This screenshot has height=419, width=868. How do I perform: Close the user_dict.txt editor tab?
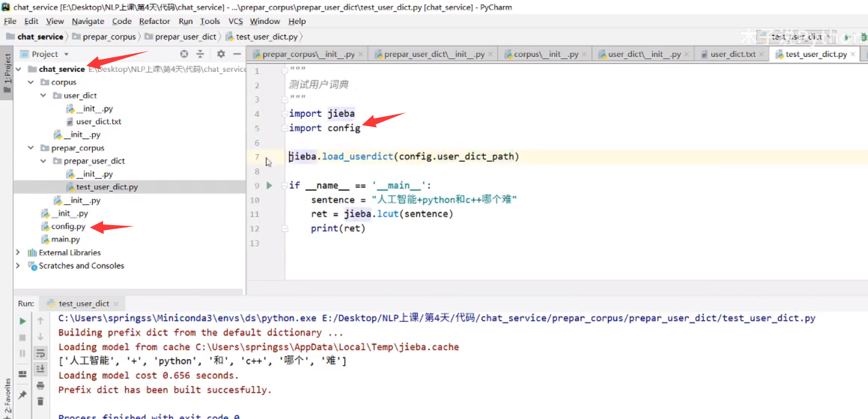pyautogui.click(x=762, y=54)
